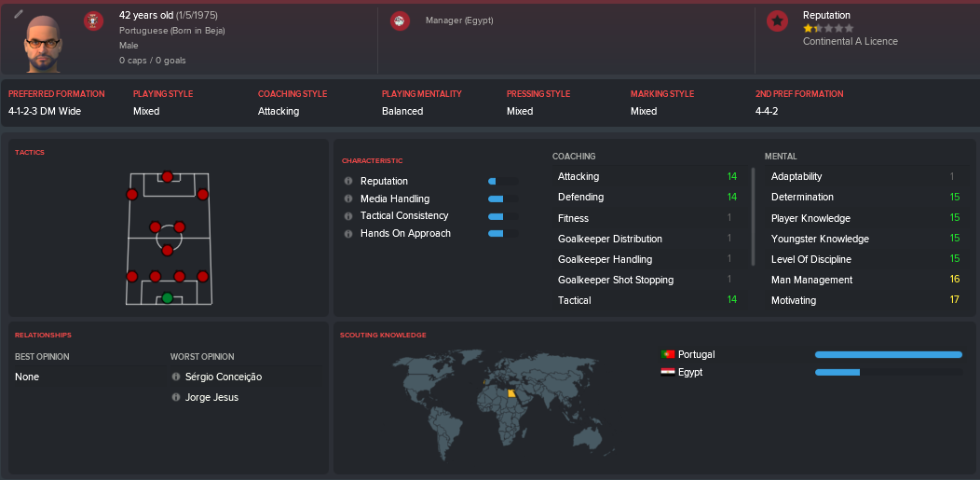Click the Balanced playing mentality value

pyautogui.click(x=402, y=111)
